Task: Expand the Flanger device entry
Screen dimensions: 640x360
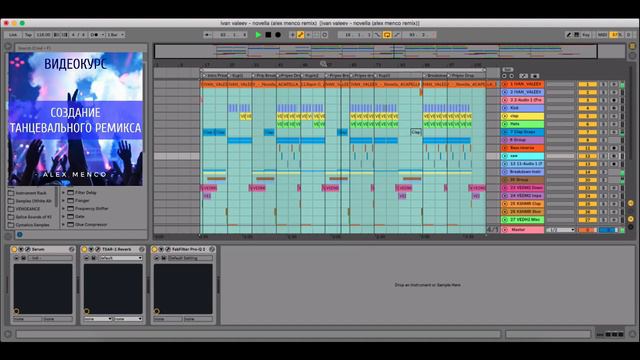Action: point(64,200)
